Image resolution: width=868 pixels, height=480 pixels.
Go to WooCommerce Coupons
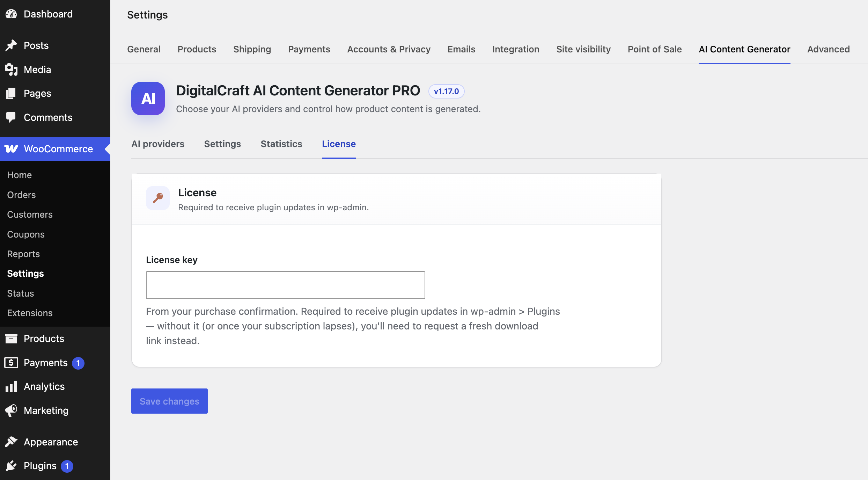[x=26, y=234]
